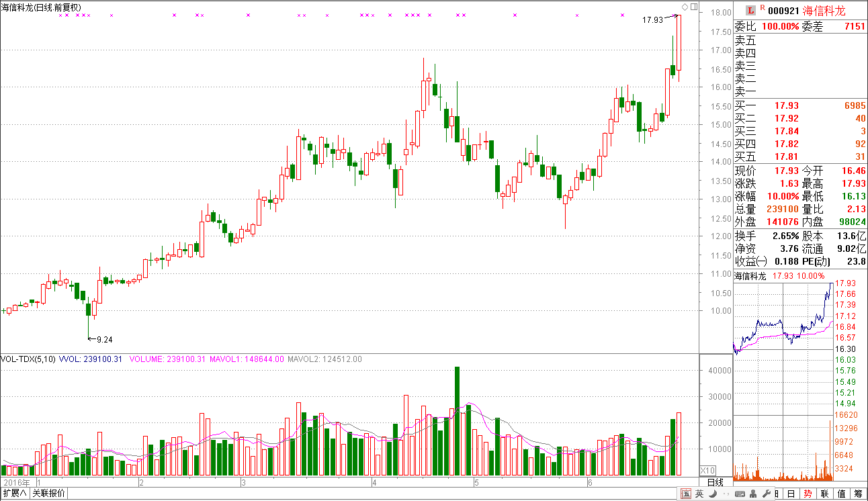Click the 9.24 low-price annotation on chart
868x501 pixels.
coord(104,340)
